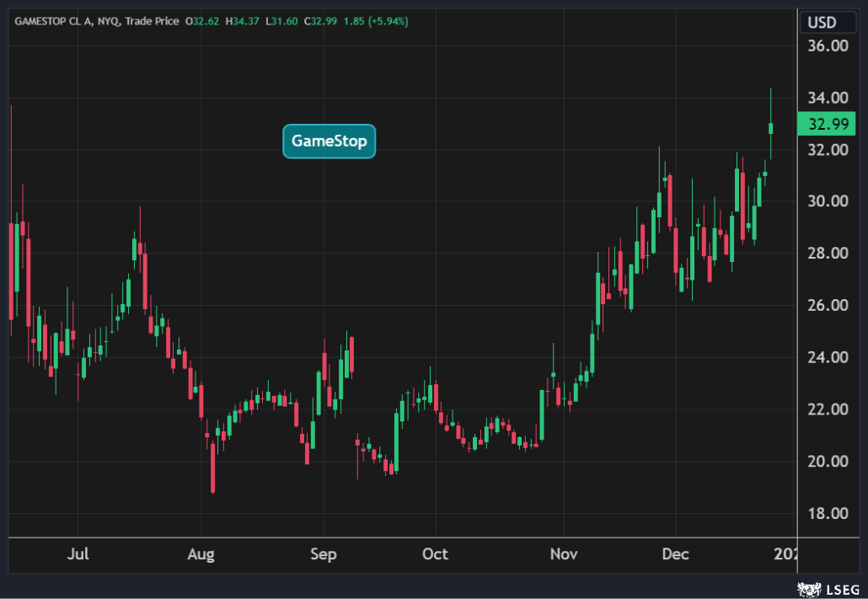Click the 26.00 price axis label
Screen dimensions: 868x599
coord(827,306)
